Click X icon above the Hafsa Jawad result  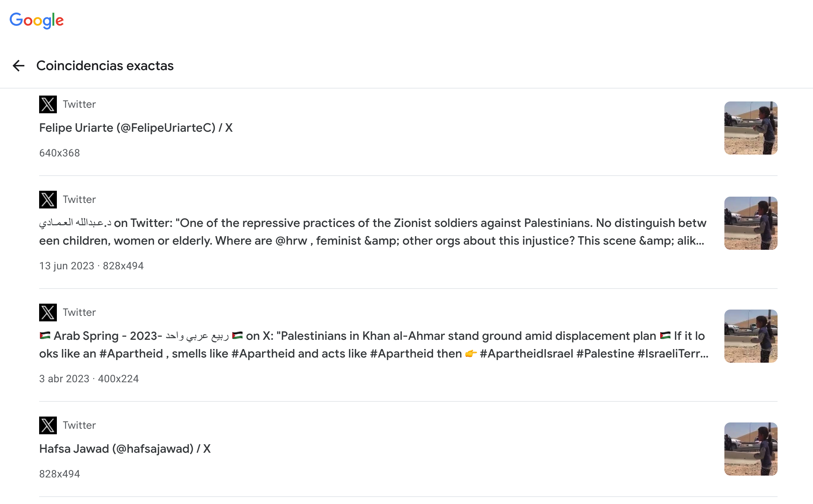click(x=48, y=425)
